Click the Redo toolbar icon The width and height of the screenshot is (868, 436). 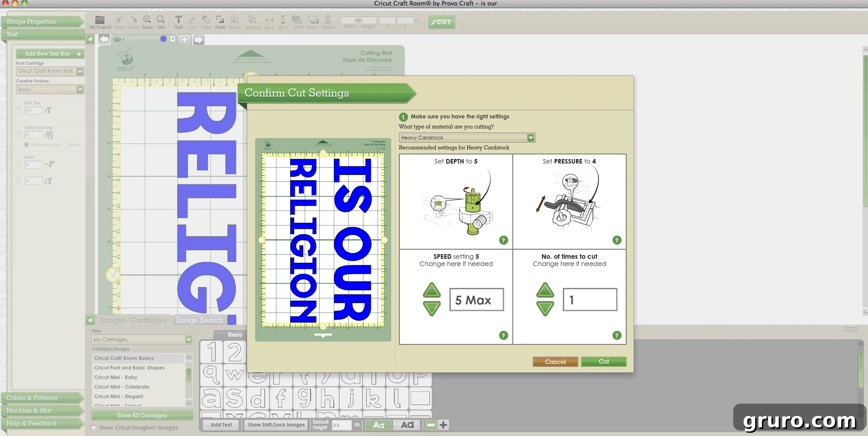(x=133, y=22)
